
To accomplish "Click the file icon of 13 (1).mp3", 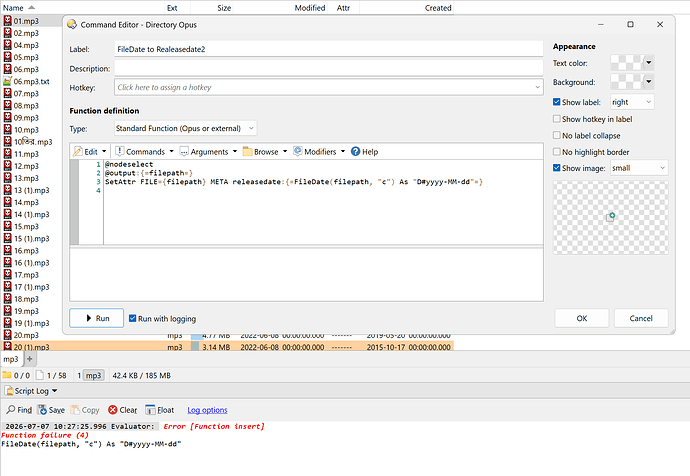I will pyautogui.click(x=7, y=190).
